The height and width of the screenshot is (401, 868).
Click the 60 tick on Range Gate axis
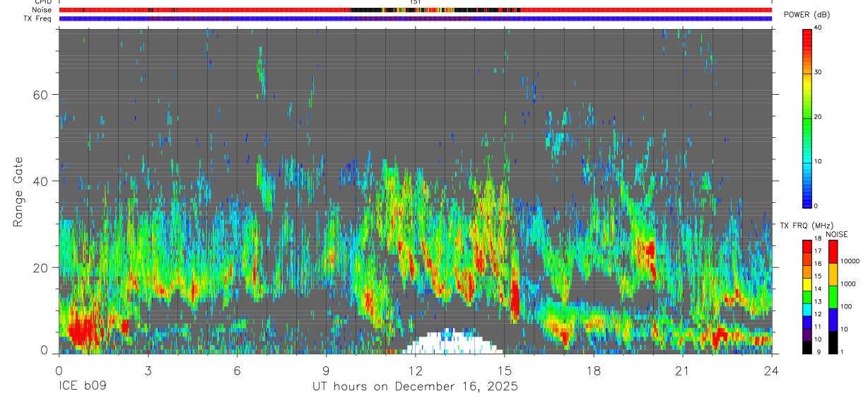click(x=41, y=95)
